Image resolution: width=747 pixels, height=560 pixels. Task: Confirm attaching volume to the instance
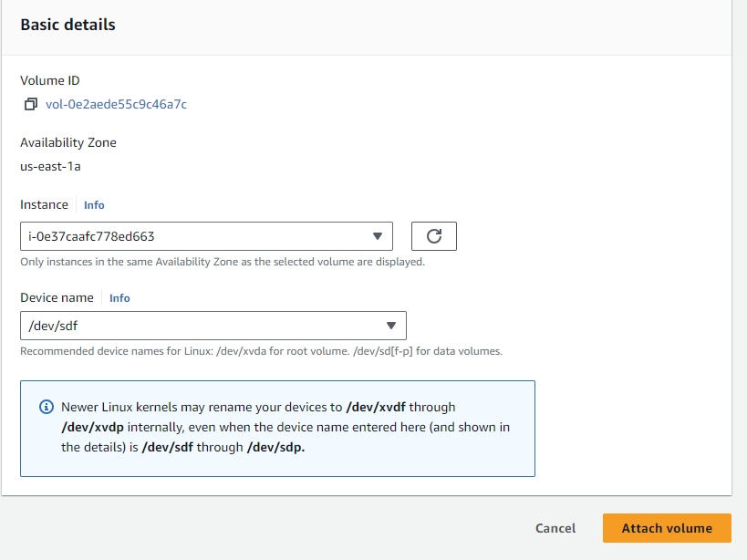(x=667, y=528)
